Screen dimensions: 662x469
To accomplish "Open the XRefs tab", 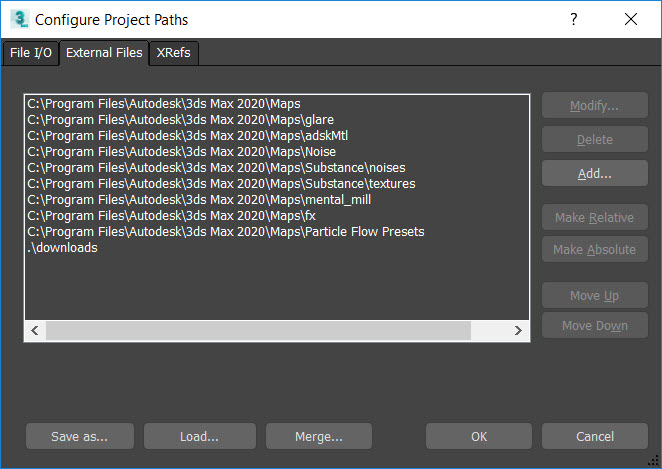I will (173, 54).
